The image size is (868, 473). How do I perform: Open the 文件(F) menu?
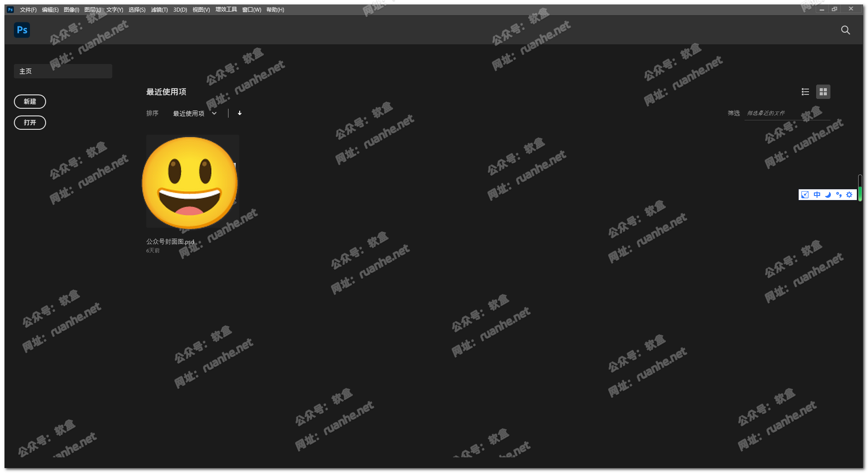tap(28, 10)
